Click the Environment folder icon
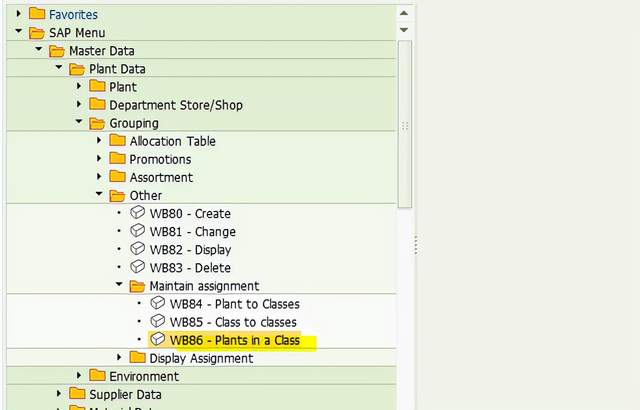Viewport: 640px width, 410px height. [x=97, y=375]
